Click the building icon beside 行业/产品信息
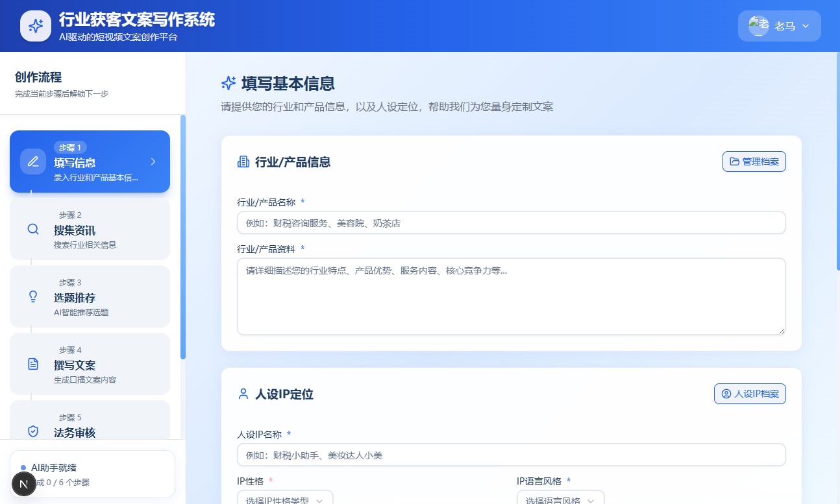 point(243,162)
